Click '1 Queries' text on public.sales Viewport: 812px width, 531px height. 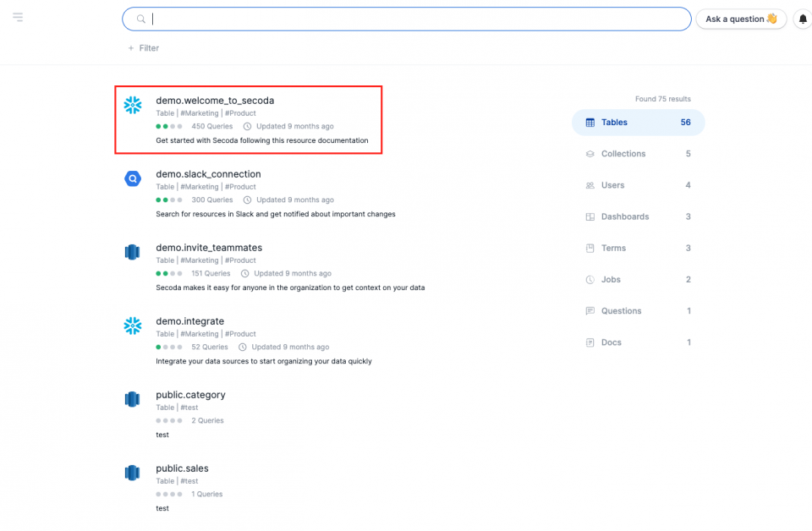206,494
